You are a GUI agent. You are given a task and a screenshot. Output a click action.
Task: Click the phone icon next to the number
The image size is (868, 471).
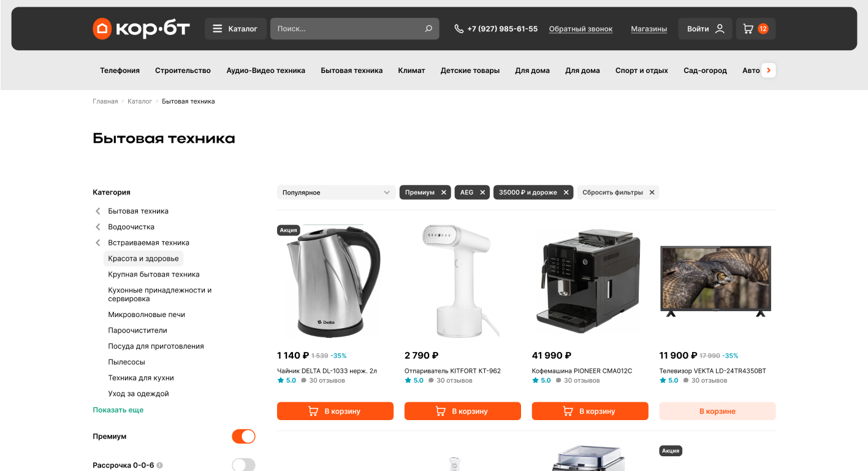coord(459,29)
